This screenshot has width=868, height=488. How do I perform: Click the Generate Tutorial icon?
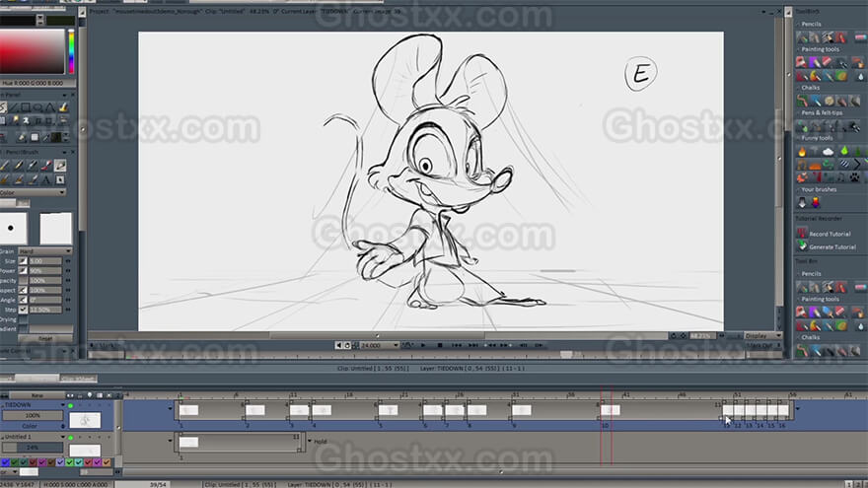802,246
